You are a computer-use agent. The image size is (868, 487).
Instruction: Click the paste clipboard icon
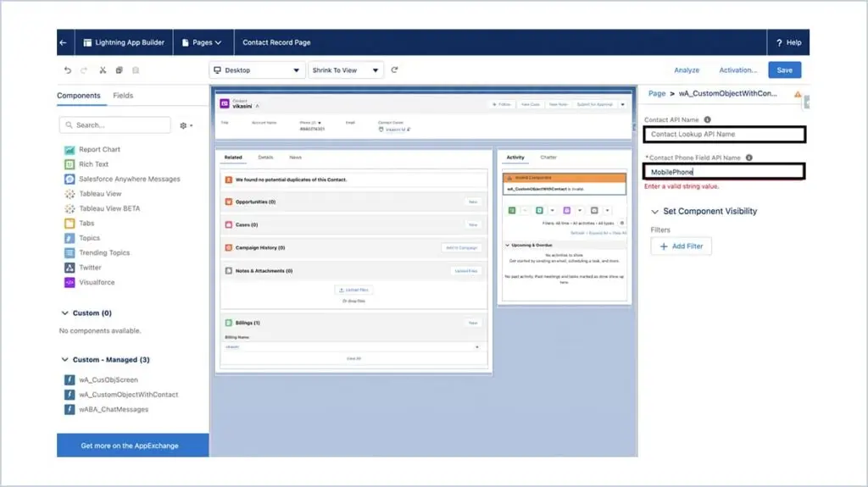pos(136,70)
